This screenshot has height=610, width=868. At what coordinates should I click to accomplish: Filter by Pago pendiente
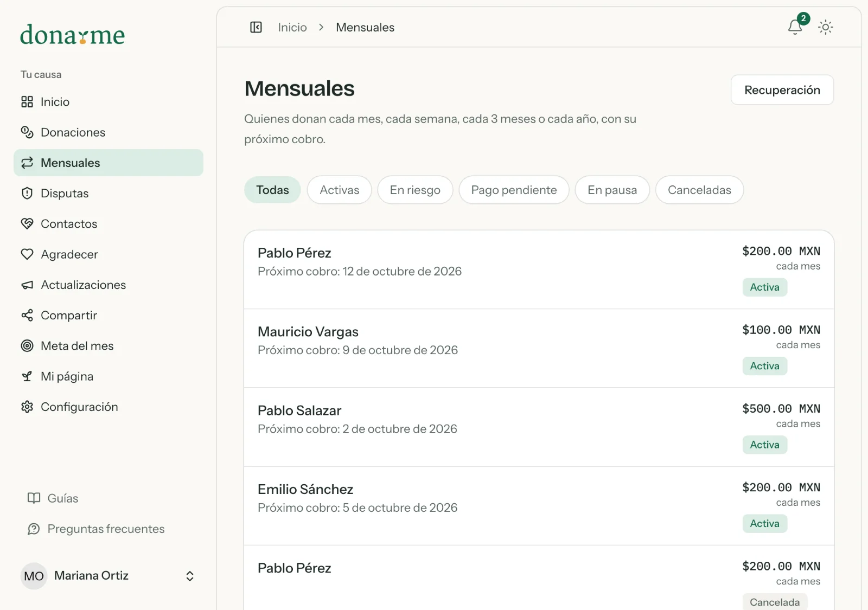pyautogui.click(x=514, y=190)
